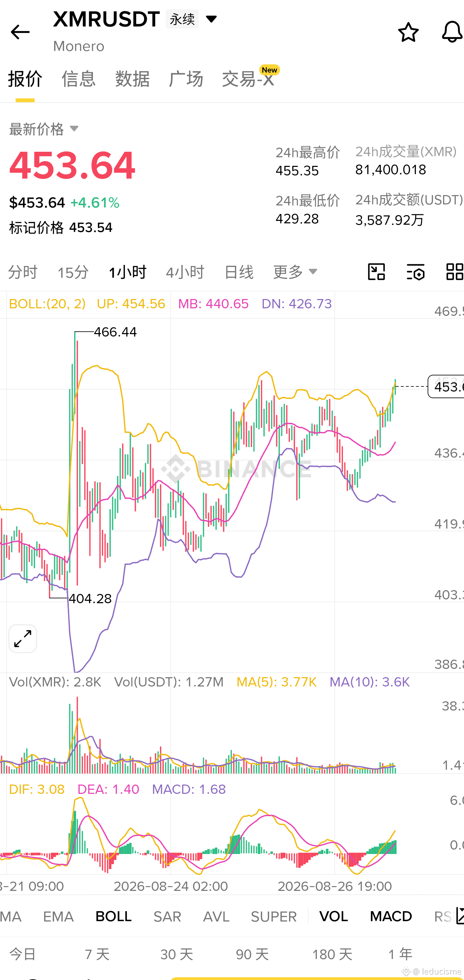Open chart settings icon

pos(415,272)
